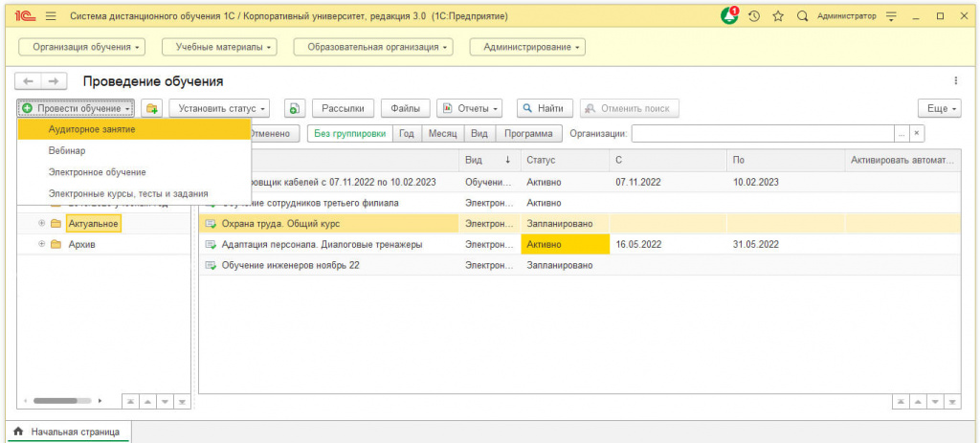Open organization selection ellipsis button
980x443 pixels.
pos(902,134)
